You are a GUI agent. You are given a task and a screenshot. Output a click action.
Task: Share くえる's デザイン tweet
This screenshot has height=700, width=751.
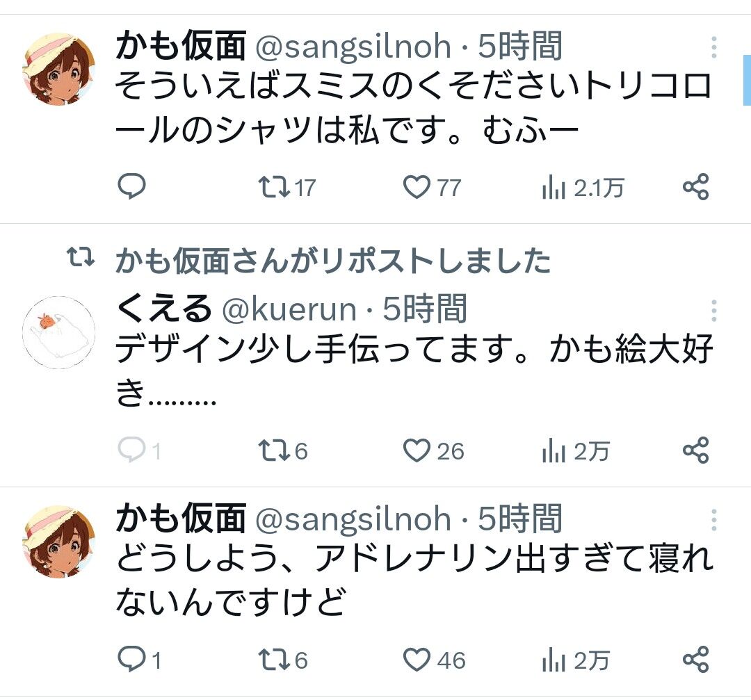tap(695, 451)
